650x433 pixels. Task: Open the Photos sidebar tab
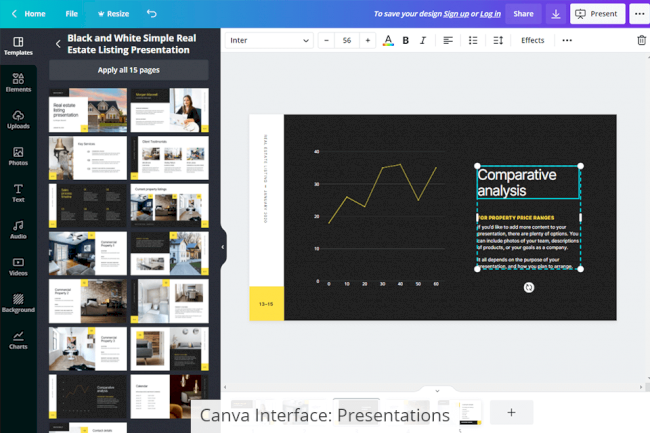(18, 156)
